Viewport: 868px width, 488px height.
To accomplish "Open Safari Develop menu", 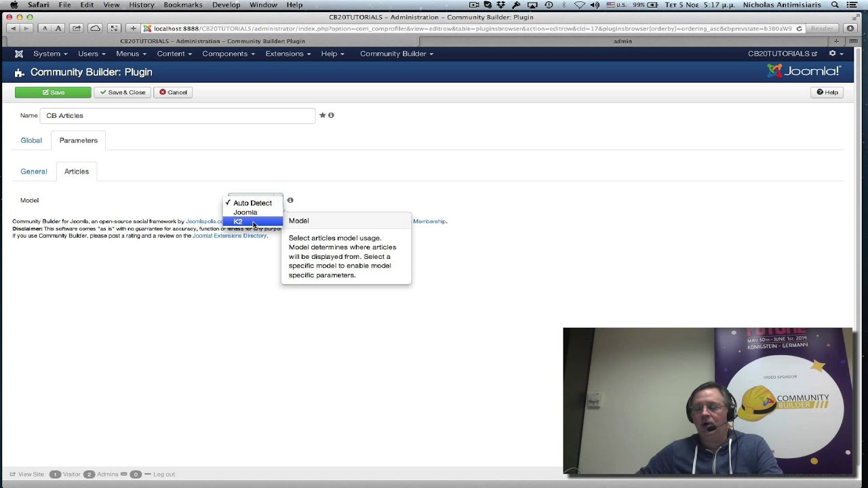I will pyautogui.click(x=226, y=5).
